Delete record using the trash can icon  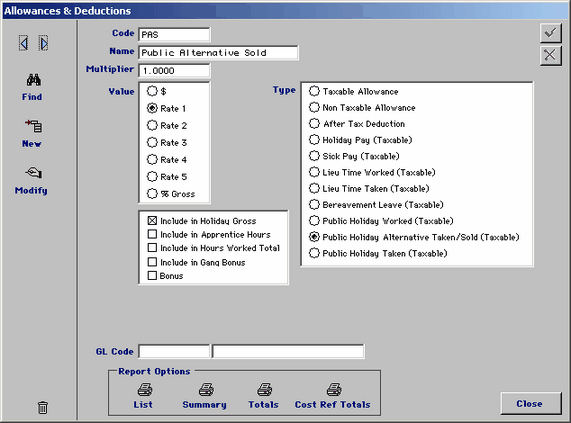pyautogui.click(x=43, y=407)
